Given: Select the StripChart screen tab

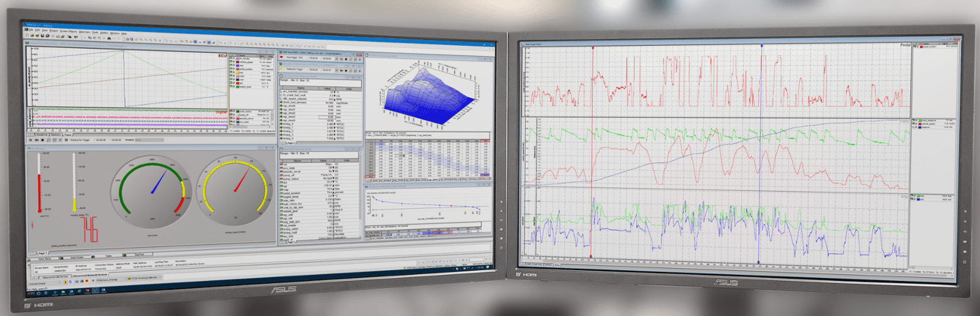Looking at the screenshot, I should click(x=139, y=255).
